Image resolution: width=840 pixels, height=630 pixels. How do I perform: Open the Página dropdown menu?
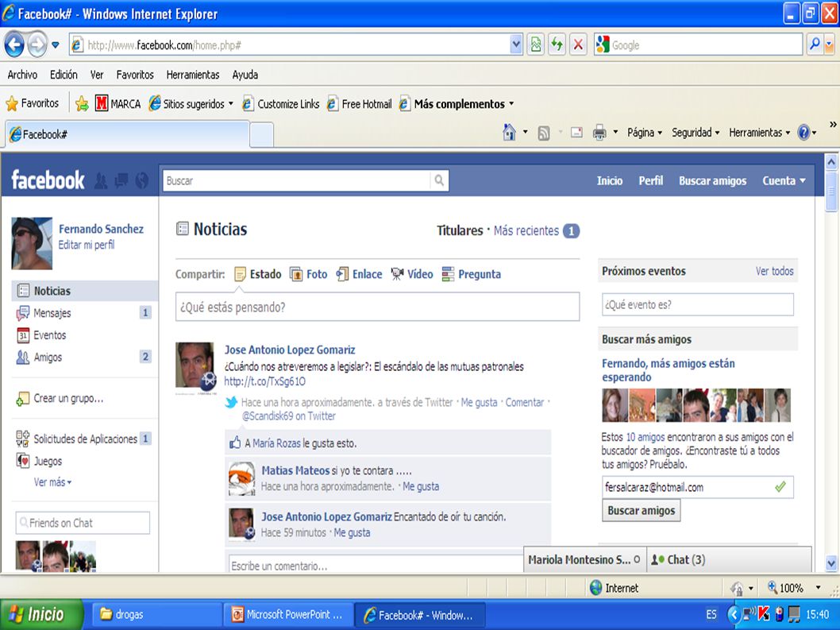645,133
